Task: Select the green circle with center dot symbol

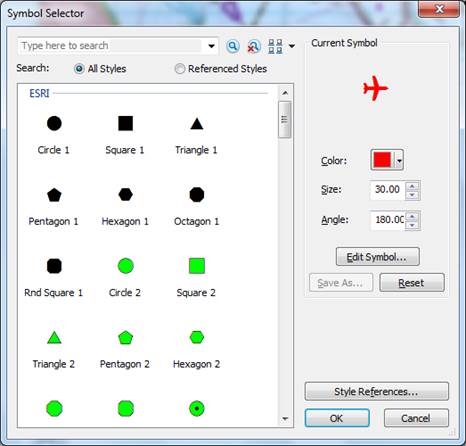Action: pyautogui.click(x=197, y=409)
